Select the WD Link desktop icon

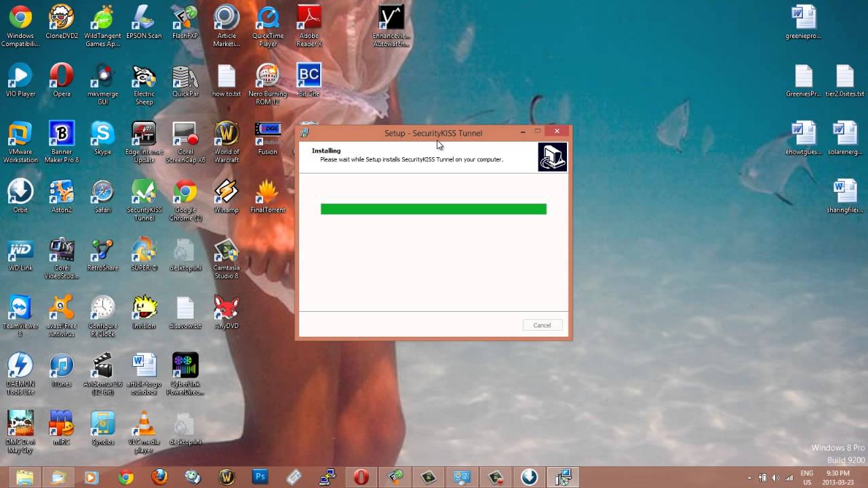coord(20,254)
